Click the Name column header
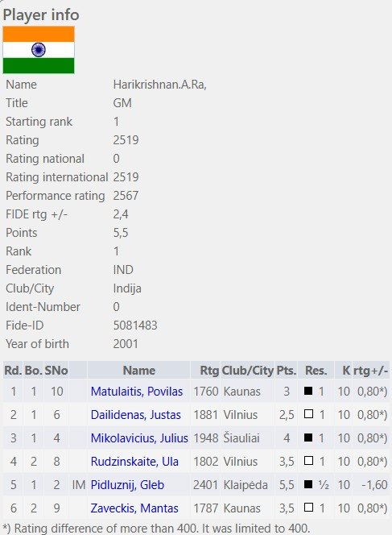This screenshot has width=392, height=535. (x=138, y=370)
